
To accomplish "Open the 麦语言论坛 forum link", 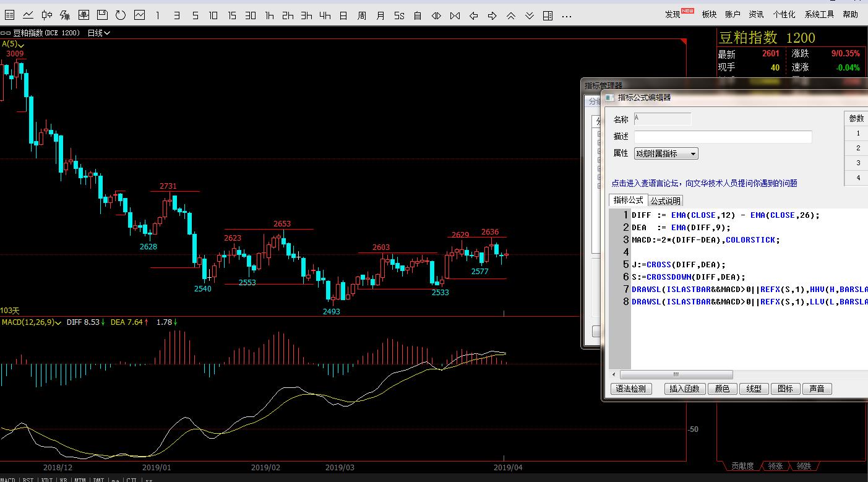I will pyautogui.click(x=704, y=183).
